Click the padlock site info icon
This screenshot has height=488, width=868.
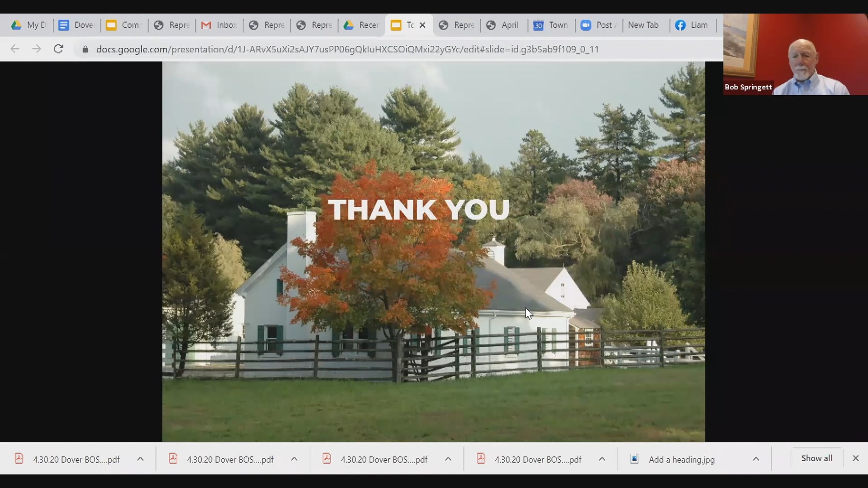point(85,49)
